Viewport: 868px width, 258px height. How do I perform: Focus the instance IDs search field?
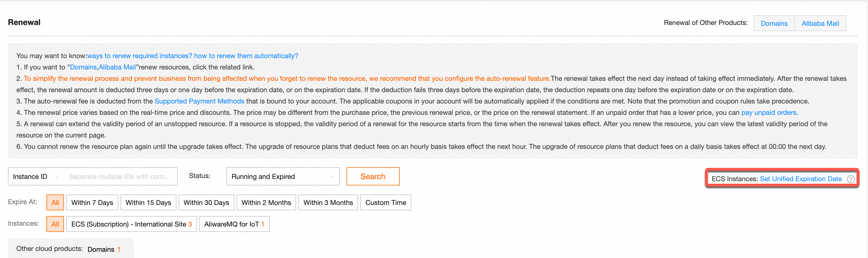pyautogui.click(x=120, y=176)
